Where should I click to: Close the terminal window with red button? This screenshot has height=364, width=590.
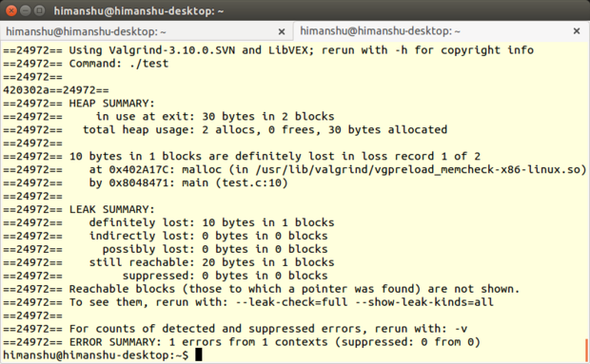[10, 10]
